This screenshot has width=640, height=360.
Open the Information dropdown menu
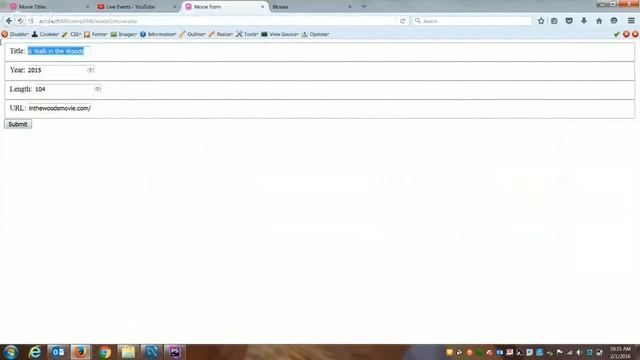tap(158, 34)
